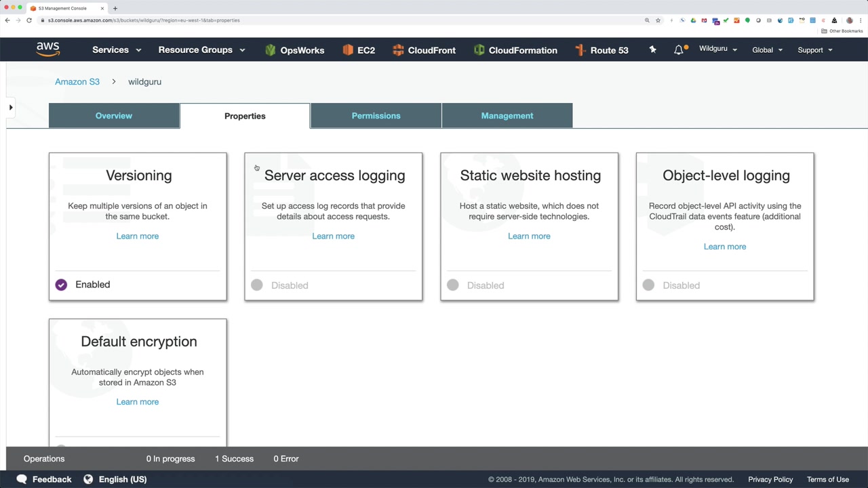Screen dimensions: 868x488
Task: Expand the left sidebar arrow
Action: (11, 107)
